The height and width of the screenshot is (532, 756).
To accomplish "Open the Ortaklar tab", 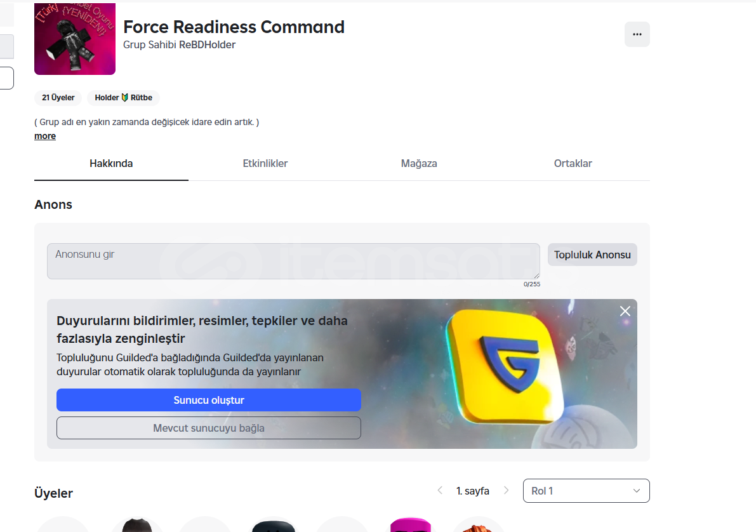I will coord(573,164).
